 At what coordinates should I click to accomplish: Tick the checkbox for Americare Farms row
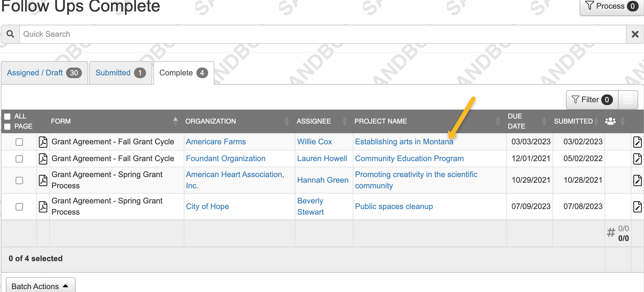(19, 142)
